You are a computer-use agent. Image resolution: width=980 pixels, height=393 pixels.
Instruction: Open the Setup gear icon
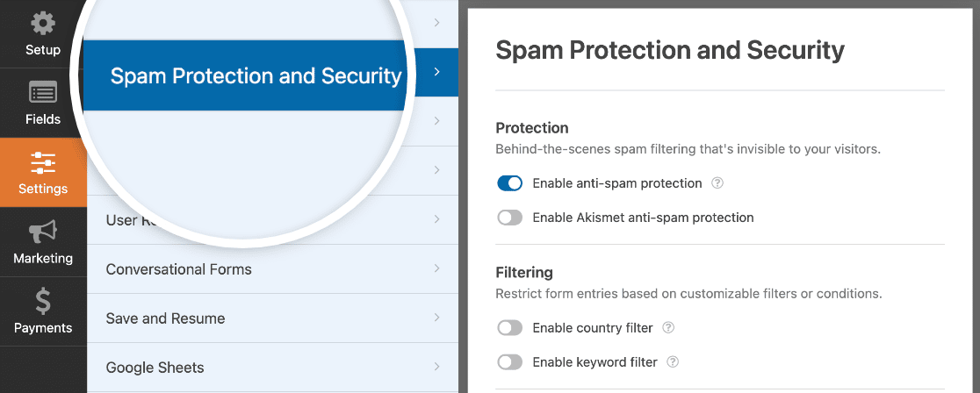[x=42, y=24]
